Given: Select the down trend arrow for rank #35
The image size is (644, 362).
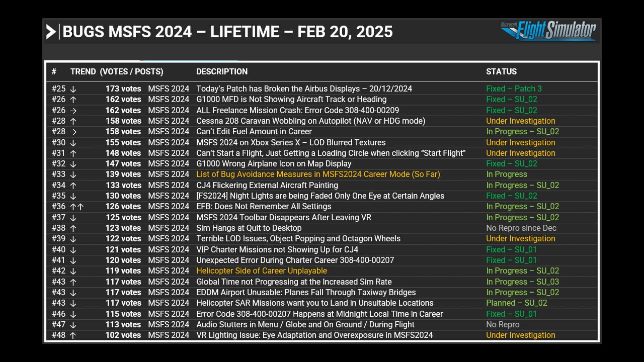Looking at the screenshot, I should pyautogui.click(x=73, y=196).
